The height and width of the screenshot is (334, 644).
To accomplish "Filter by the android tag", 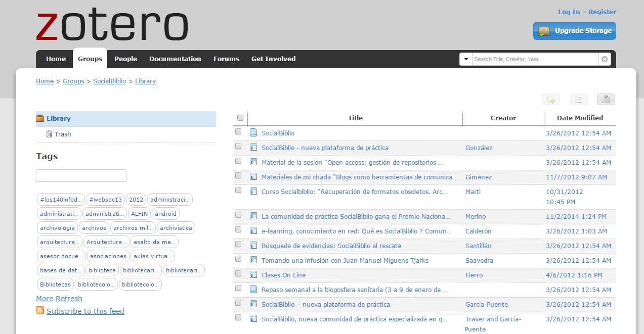I will (165, 214).
